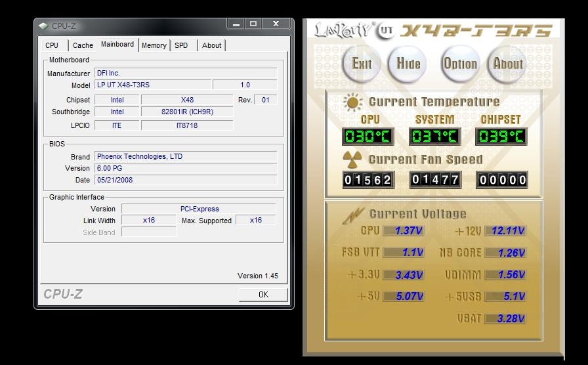
Task: Click the +5USB voltage value 5.1V
Action: (505, 296)
